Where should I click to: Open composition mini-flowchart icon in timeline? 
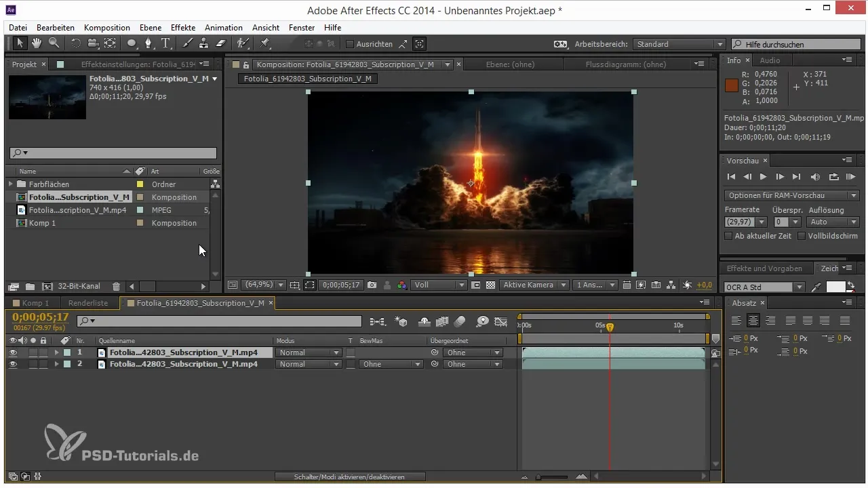tap(377, 321)
